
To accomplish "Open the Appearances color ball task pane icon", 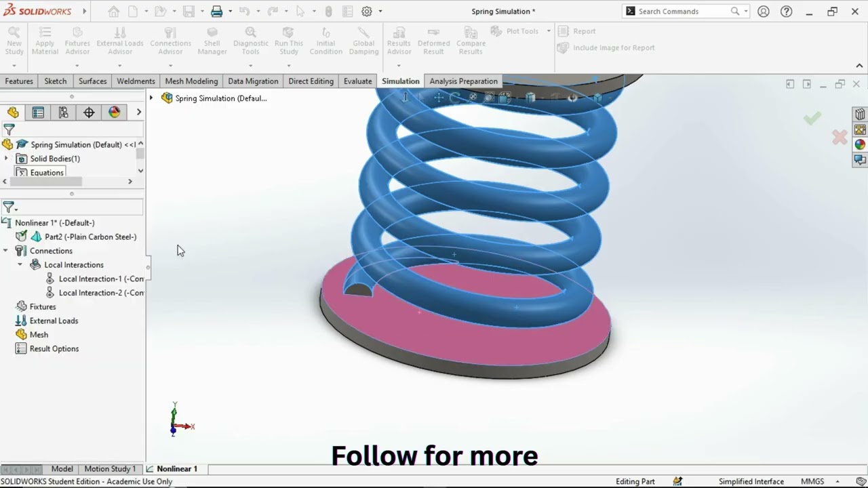I will (860, 144).
